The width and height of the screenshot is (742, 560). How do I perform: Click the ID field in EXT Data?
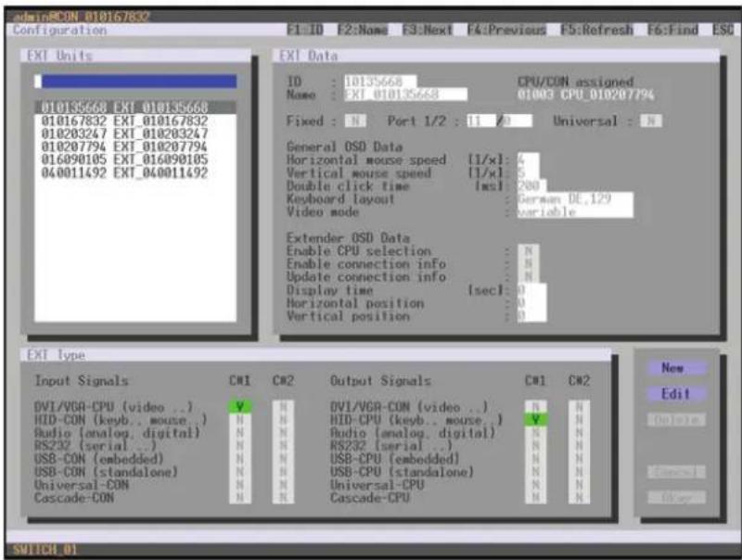coord(380,82)
